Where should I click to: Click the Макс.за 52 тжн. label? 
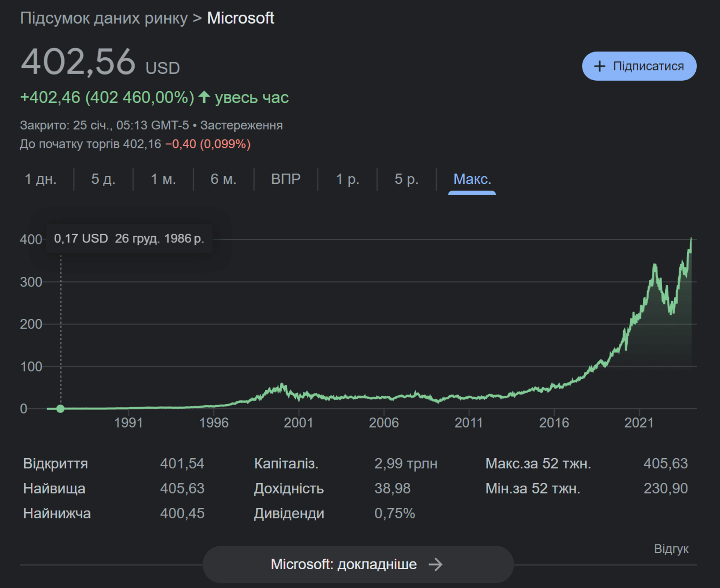pyautogui.click(x=538, y=463)
